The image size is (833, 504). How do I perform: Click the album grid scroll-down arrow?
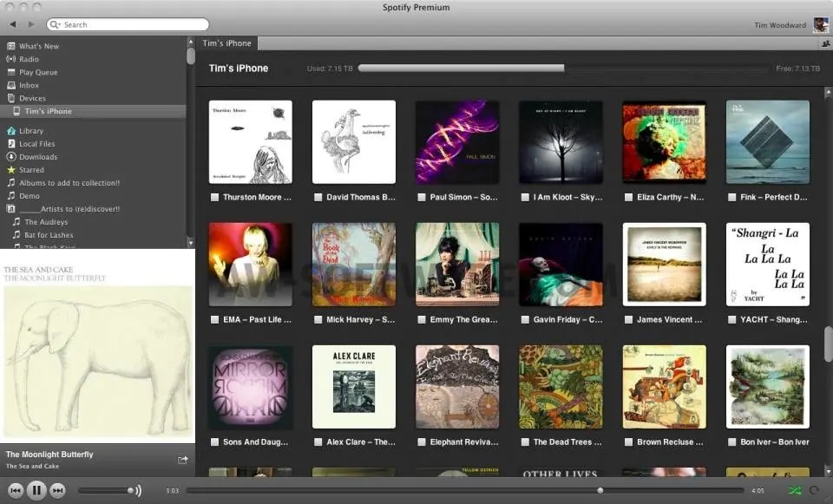828,471
